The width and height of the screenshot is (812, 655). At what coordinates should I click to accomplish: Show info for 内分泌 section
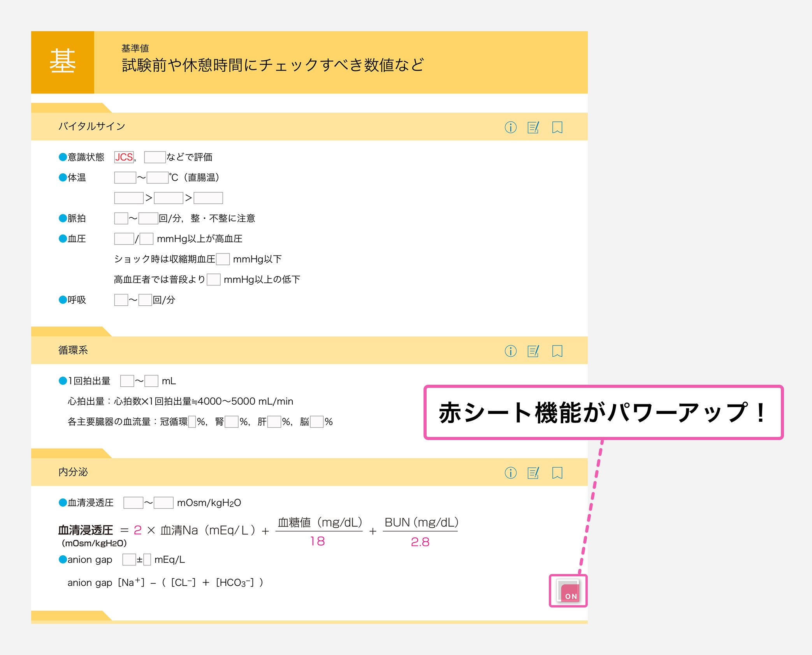(510, 473)
